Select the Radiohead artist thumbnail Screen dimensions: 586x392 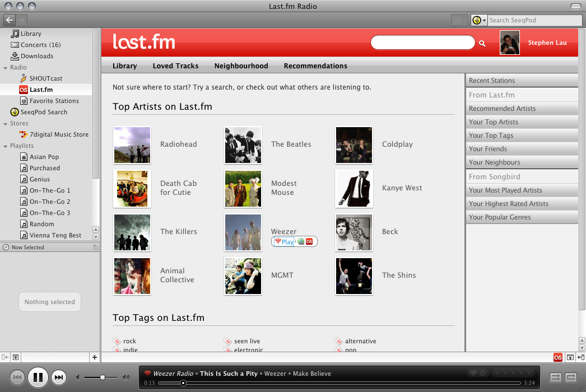[x=132, y=145]
